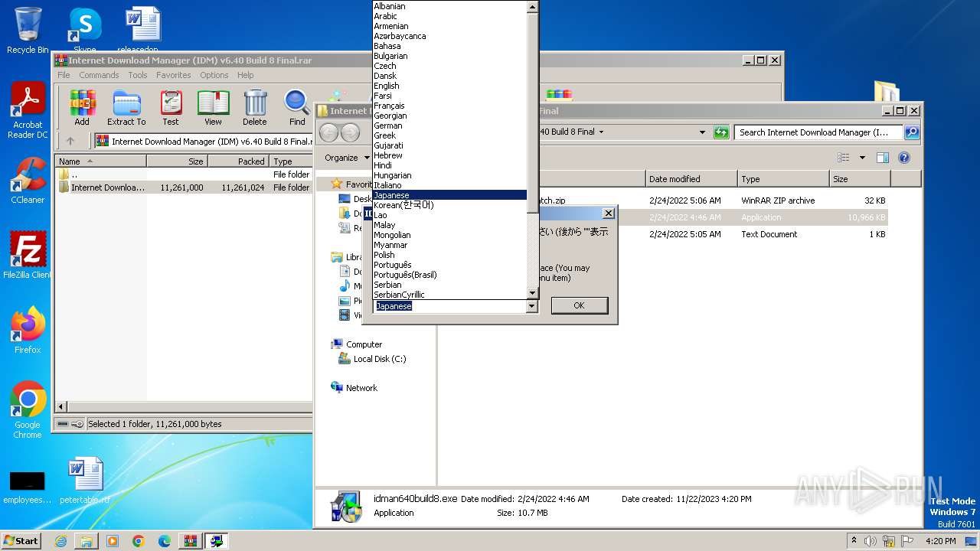Open Chrome from taskbar
The image size is (980, 551).
[x=138, y=541]
